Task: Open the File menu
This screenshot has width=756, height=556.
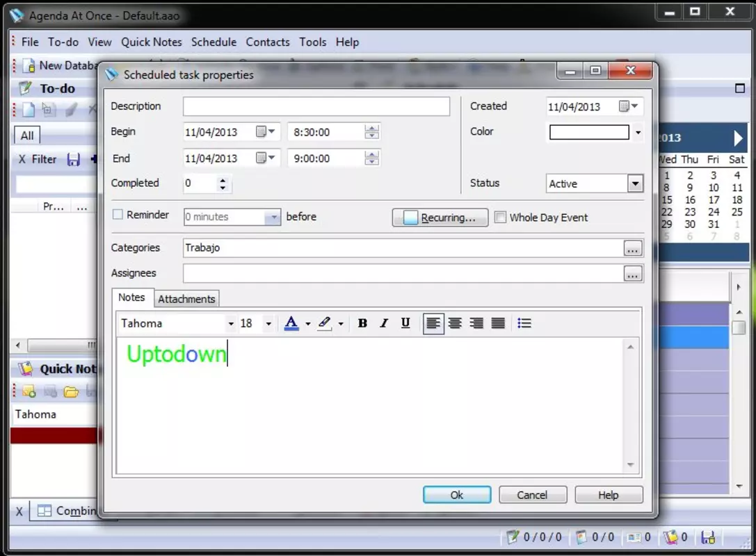Action: click(x=30, y=42)
